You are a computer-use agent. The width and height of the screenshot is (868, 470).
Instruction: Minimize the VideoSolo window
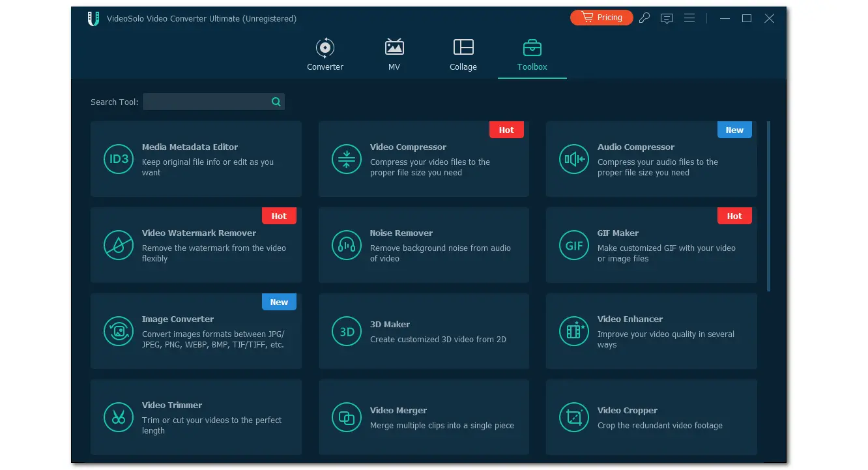[x=725, y=18]
